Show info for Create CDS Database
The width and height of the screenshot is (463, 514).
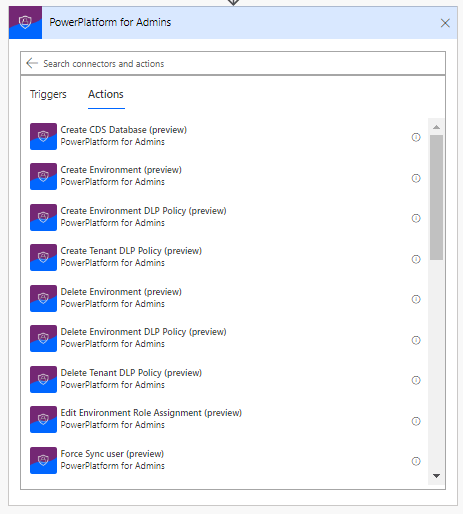pyautogui.click(x=416, y=137)
